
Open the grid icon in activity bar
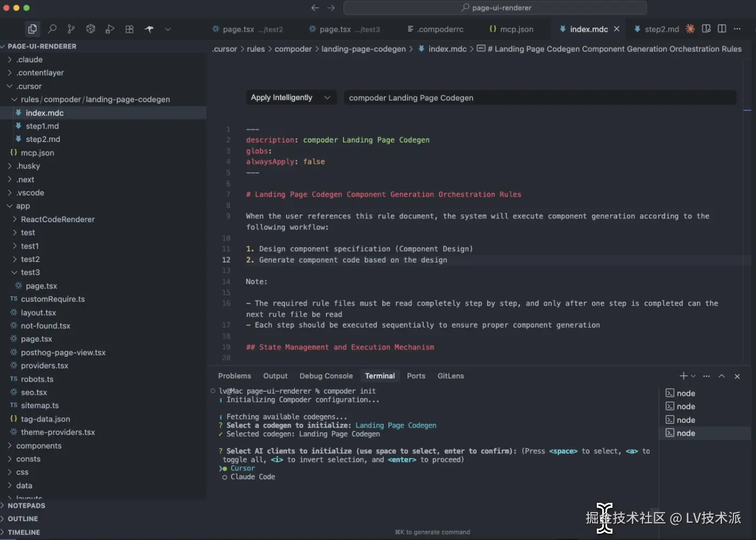130,29
